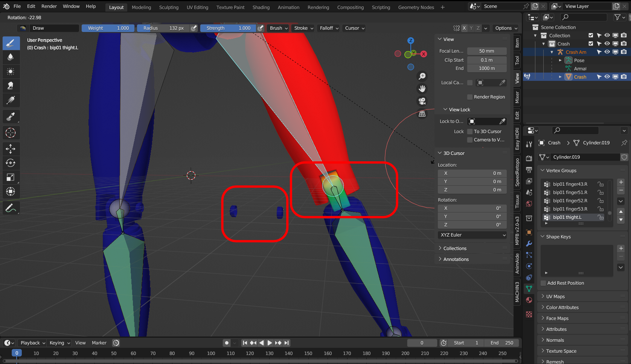Select the Smear weight tool

coord(11,86)
